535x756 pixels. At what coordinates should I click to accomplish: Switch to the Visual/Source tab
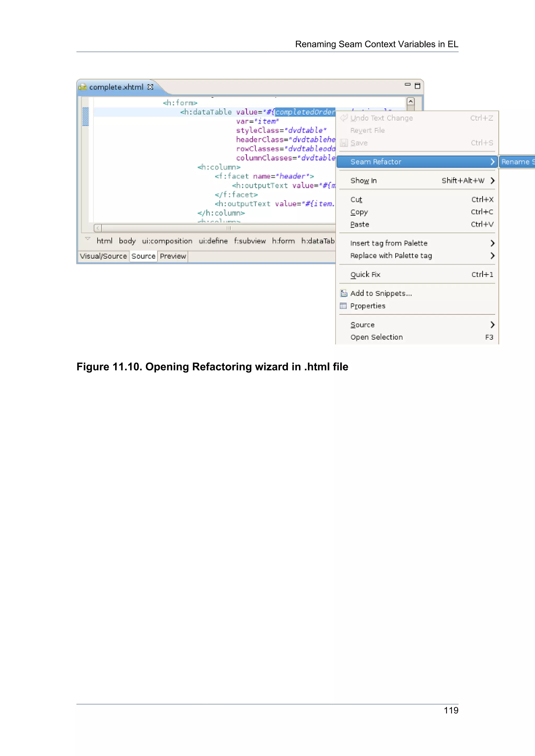(x=103, y=256)
